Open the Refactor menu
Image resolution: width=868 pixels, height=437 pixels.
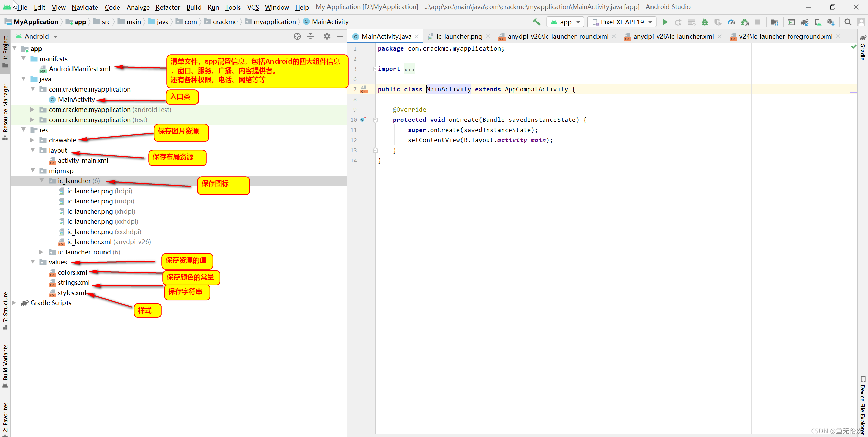click(x=168, y=7)
